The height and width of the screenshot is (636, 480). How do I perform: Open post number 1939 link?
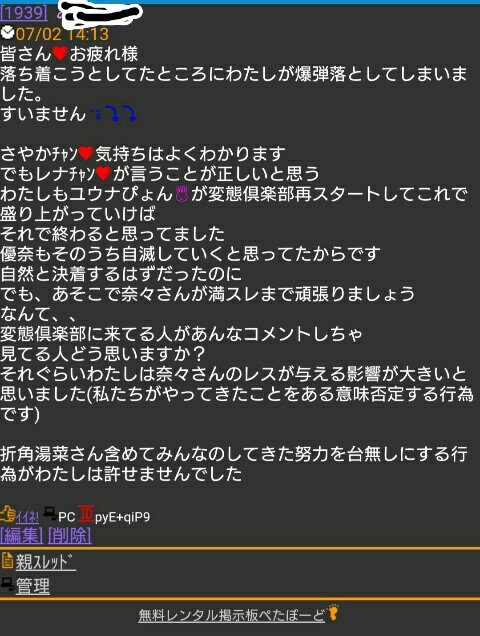pyautogui.click(x=24, y=13)
